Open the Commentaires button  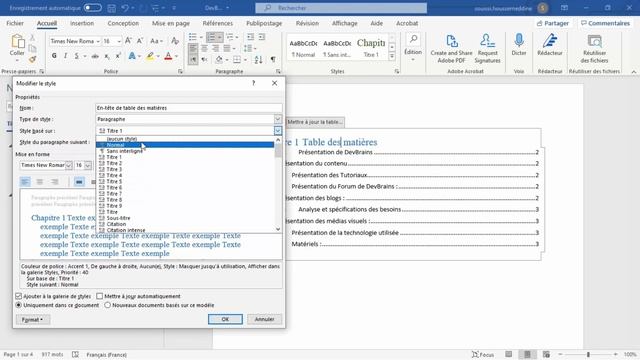tap(606, 23)
